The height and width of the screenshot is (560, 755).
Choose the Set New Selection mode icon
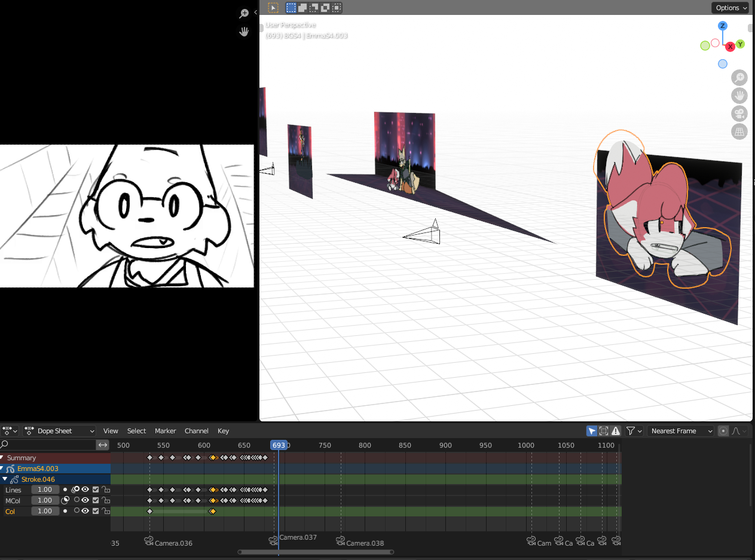(291, 8)
